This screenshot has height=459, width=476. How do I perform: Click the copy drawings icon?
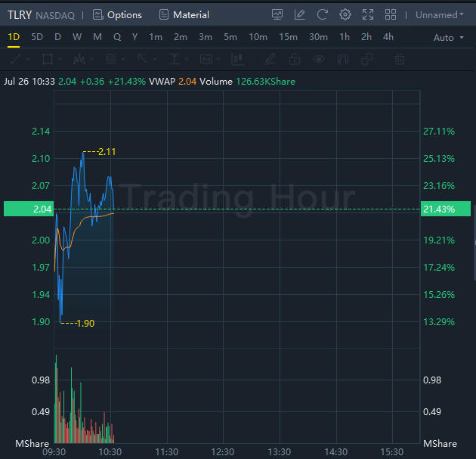tap(367, 59)
